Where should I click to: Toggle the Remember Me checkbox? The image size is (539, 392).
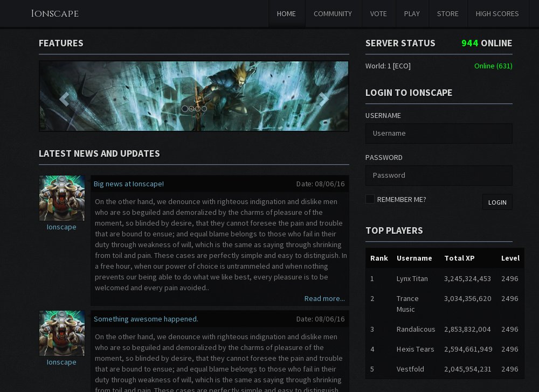[x=370, y=199]
